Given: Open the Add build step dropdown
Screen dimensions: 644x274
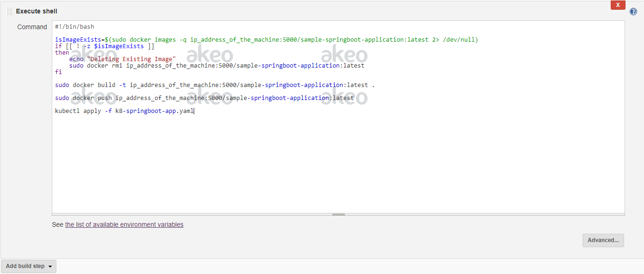Looking at the screenshot, I should click(x=29, y=266).
